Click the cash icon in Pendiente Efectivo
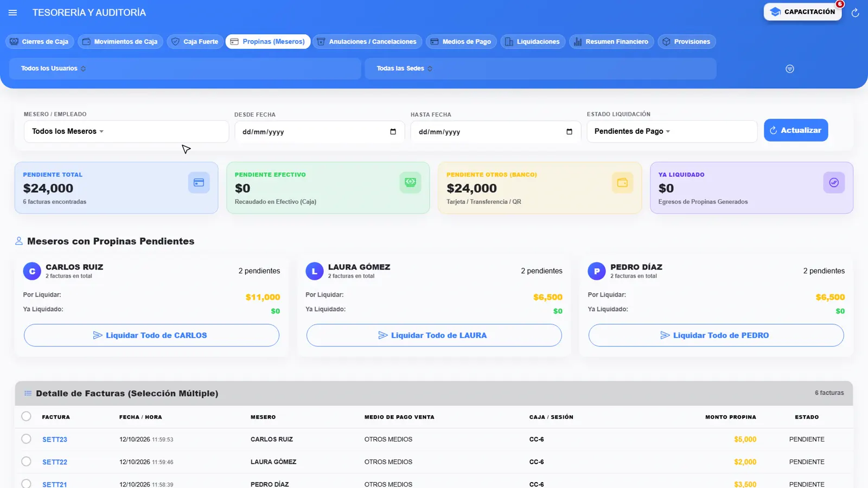868x488 pixels. (x=410, y=183)
